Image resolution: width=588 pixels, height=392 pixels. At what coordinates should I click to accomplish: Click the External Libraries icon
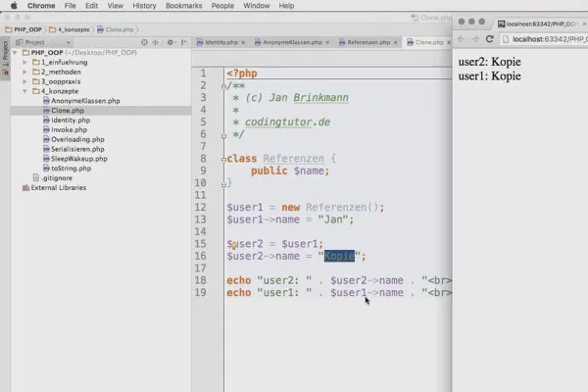click(x=25, y=188)
